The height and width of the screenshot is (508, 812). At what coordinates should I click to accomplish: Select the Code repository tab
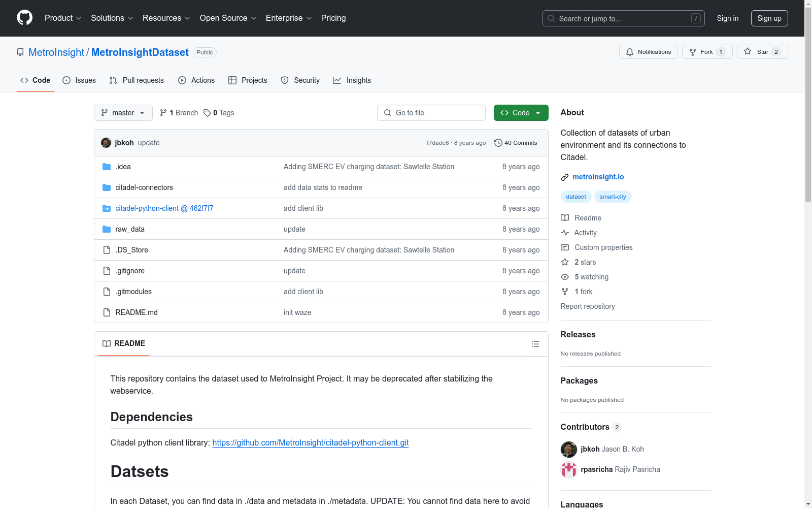[x=36, y=80]
